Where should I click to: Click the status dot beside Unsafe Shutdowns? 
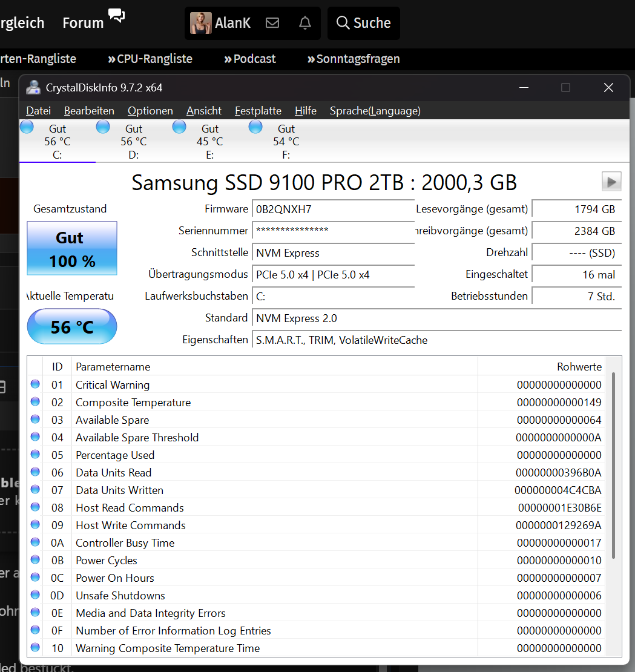(x=35, y=595)
